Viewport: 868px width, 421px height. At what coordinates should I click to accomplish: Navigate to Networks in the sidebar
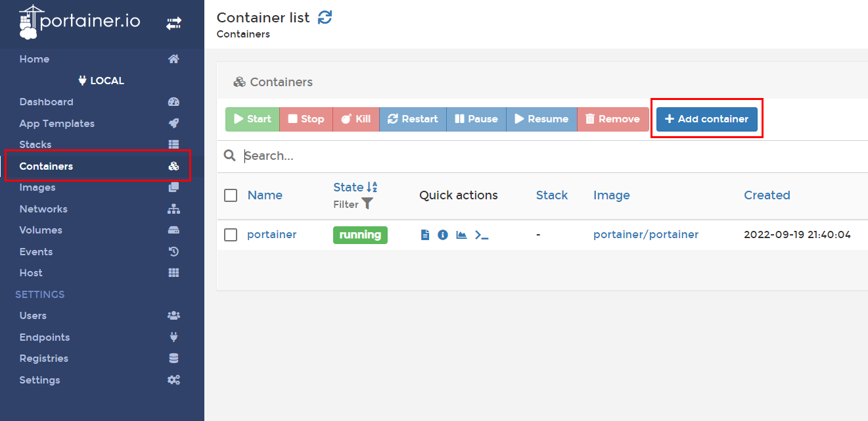coord(43,209)
